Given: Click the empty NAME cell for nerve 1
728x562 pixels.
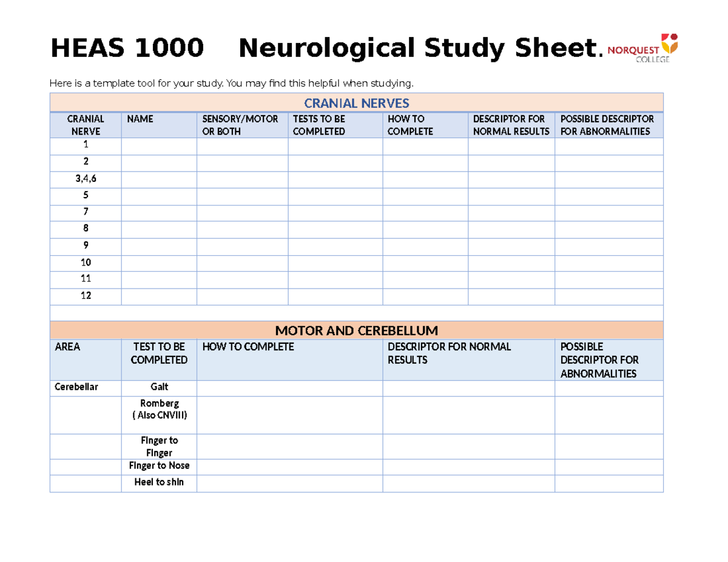Looking at the screenshot, I should tap(159, 146).
